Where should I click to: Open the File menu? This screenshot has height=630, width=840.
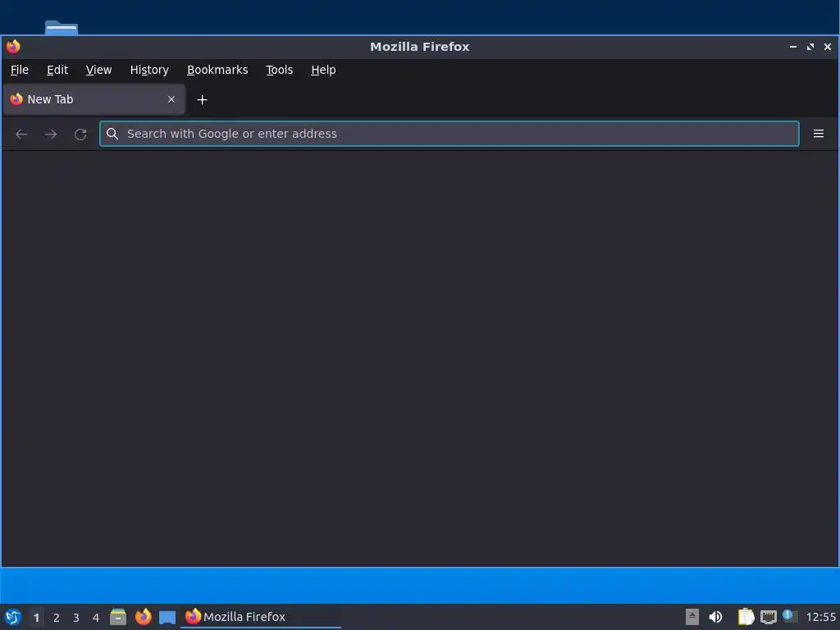(20, 71)
